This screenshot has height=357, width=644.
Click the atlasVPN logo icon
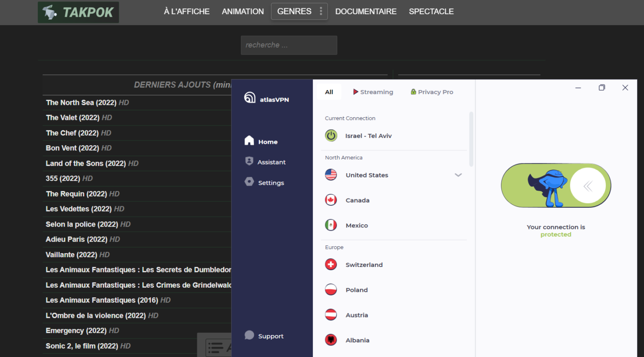pos(250,97)
